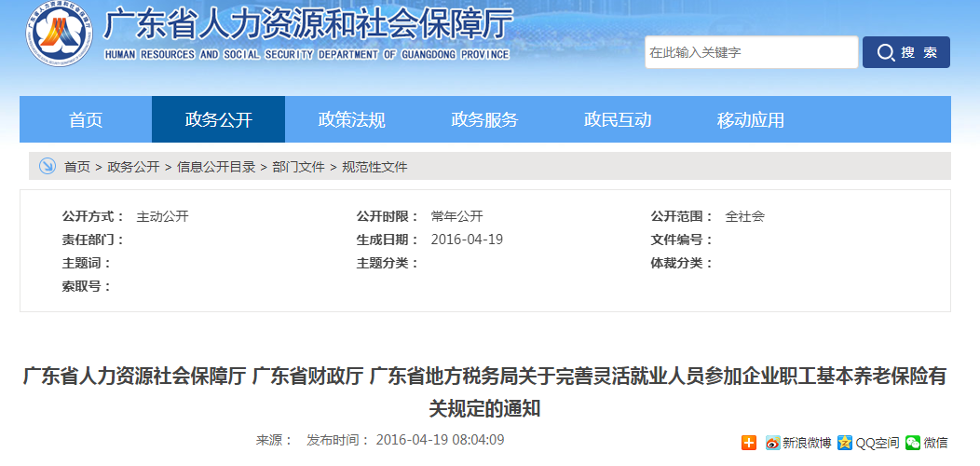Click the 搜索 search button
The image size is (980, 466).
click(x=905, y=52)
